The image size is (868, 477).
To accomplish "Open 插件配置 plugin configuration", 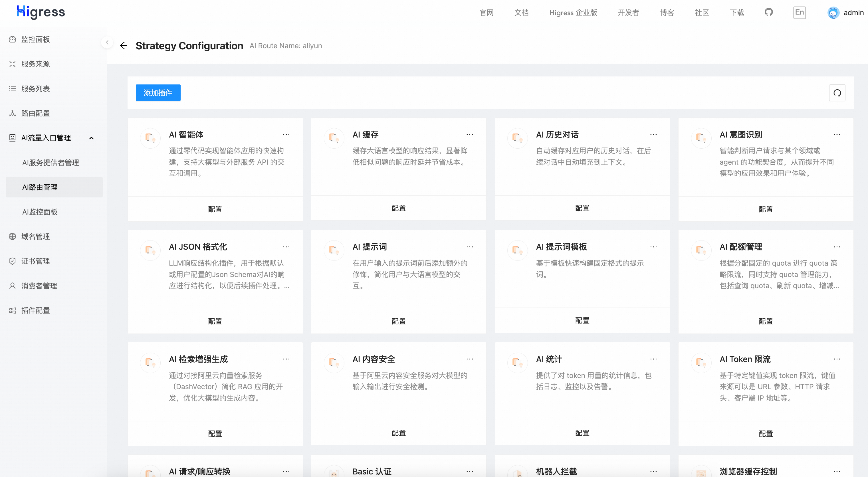I will tap(35, 310).
